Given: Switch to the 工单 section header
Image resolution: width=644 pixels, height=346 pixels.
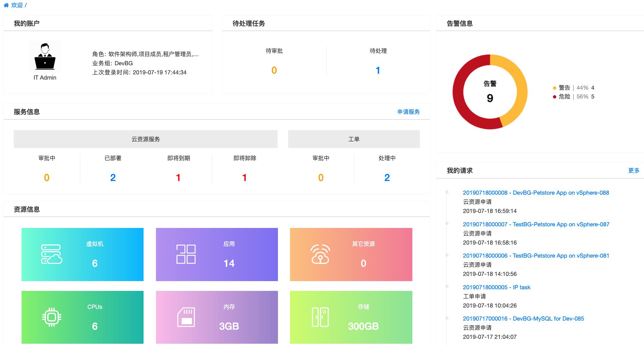Looking at the screenshot, I should (354, 139).
